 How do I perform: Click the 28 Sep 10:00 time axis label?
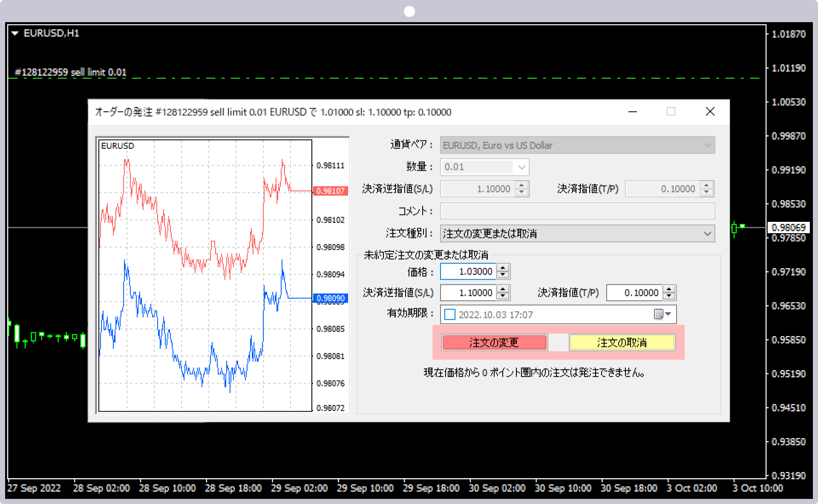tap(167, 488)
